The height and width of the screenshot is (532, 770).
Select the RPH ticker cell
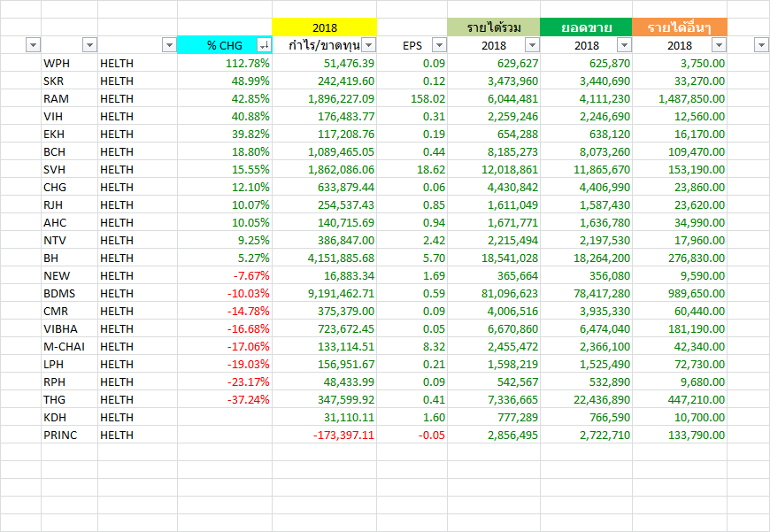click(69, 382)
